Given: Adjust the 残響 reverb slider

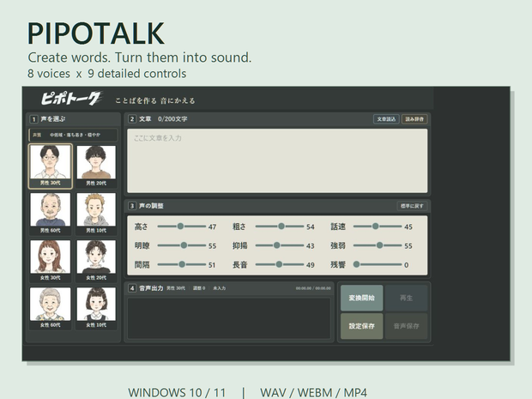Looking at the screenshot, I should [378, 264].
